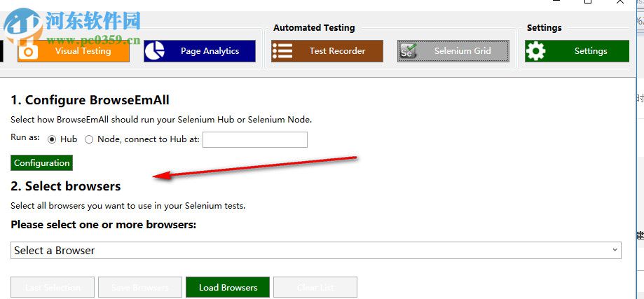Viewport: 644px width, 299px height.
Task: Click the disabled Save Browsers button
Action: click(x=140, y=287)
